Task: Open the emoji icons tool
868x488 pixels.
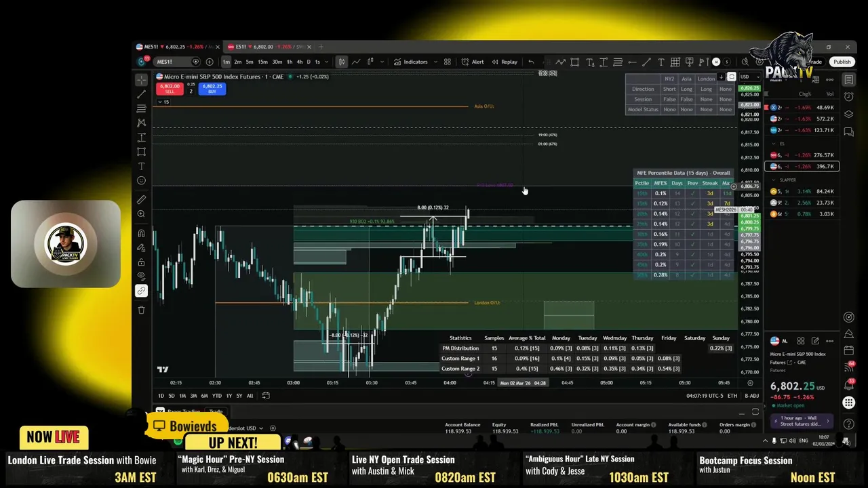Action: pos(141,180)
